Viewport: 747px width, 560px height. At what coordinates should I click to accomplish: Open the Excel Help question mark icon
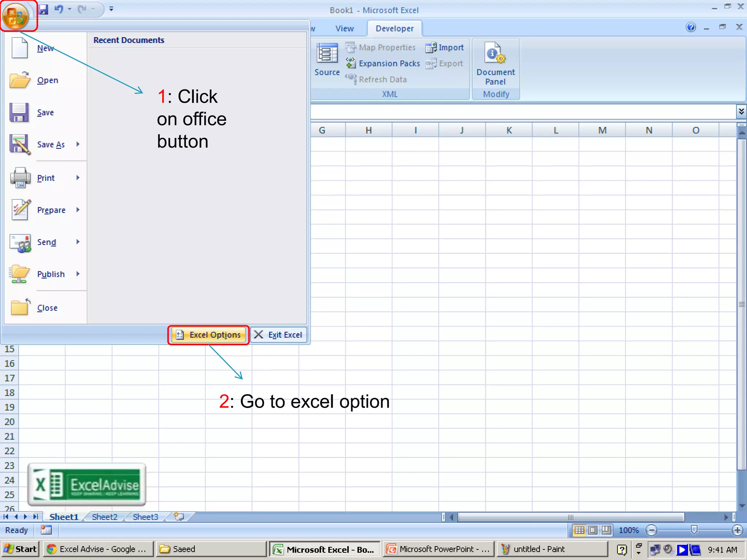690,28
